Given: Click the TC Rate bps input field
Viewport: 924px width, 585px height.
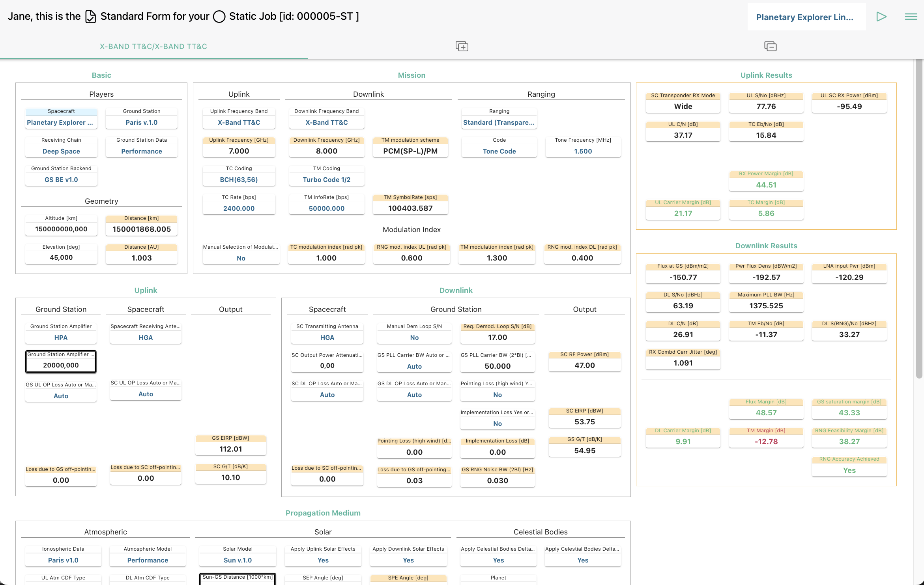Looking at the screenshot, I should 239,208.
